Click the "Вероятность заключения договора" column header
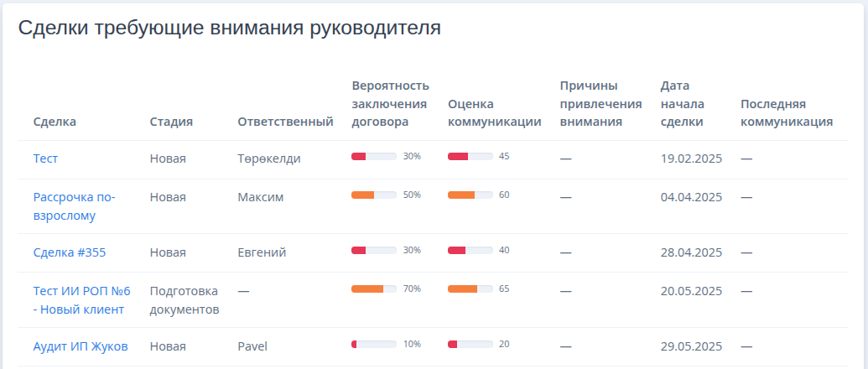The height and width of the screenshot is (369, 868). click(391, 104)
